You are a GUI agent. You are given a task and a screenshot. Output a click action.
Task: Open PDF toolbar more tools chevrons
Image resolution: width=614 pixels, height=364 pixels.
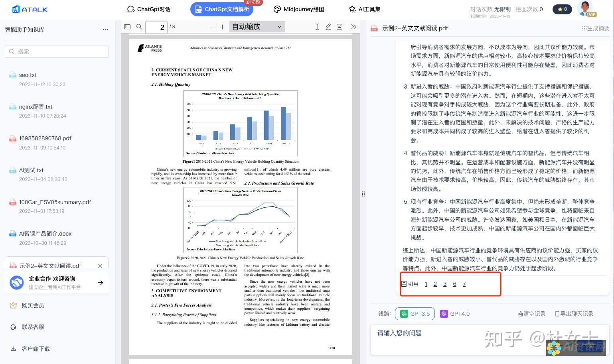coord(354,27)
